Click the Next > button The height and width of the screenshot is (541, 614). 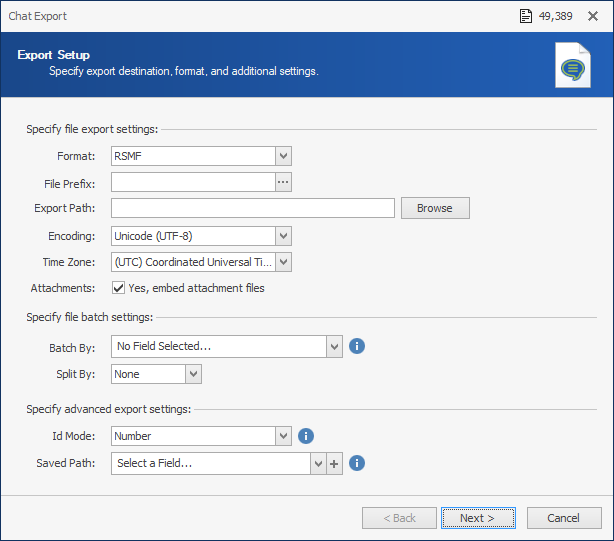pyautogui.click(x=478, y=518)
